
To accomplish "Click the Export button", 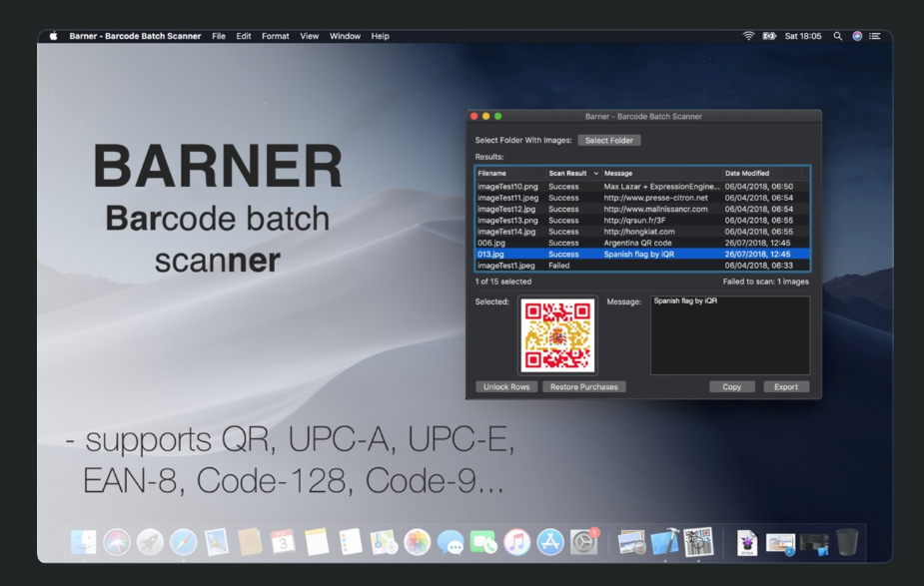I will pos(786,387).
